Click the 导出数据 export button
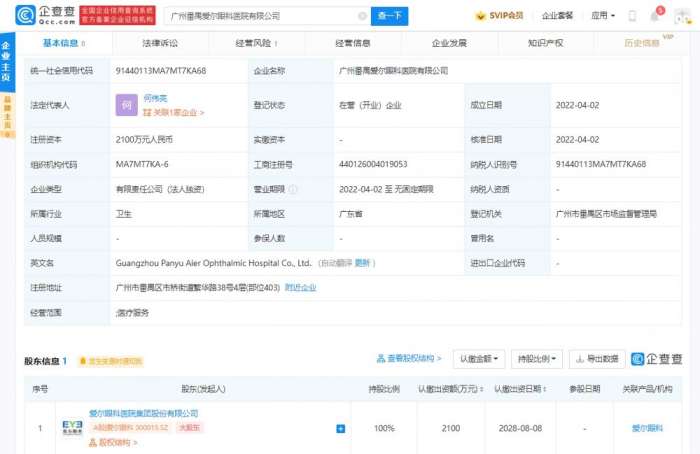The image size is (700, 454). click(x=598, y=358)
